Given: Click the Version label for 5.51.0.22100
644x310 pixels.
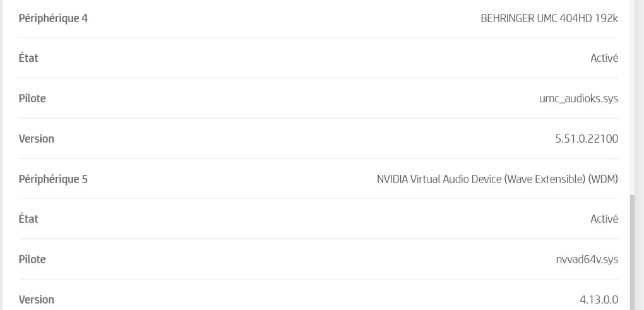Looking at the screenshot, I should coord(36,138).
